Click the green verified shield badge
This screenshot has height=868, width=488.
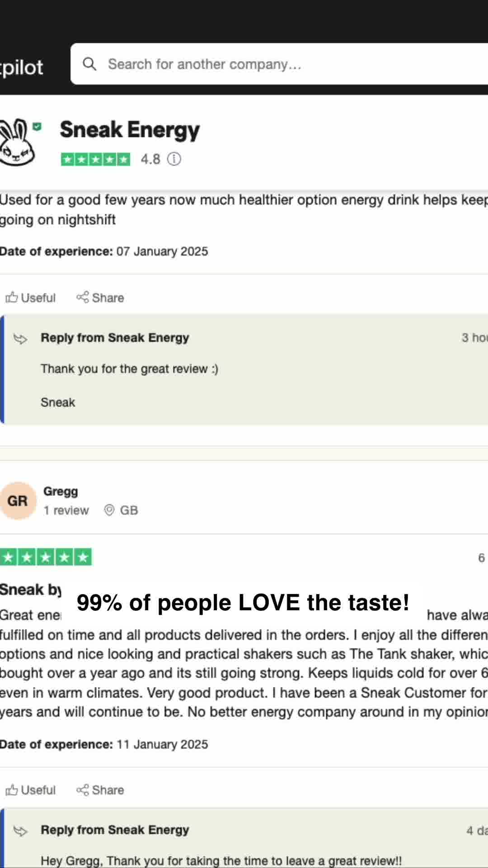click(37, 127)
